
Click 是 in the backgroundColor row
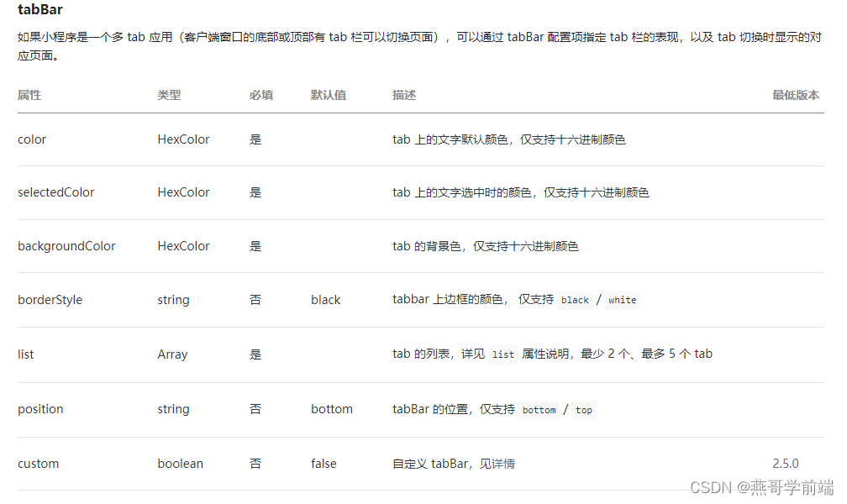pos(255,246)
